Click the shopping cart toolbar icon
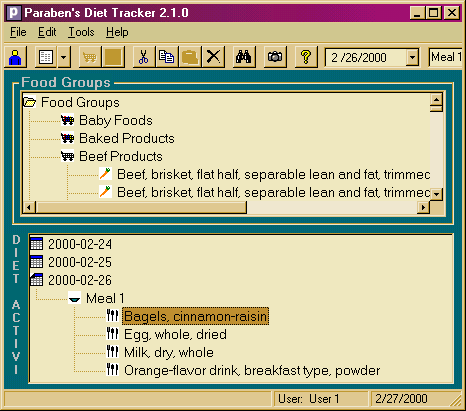 [x=89, y=57]
